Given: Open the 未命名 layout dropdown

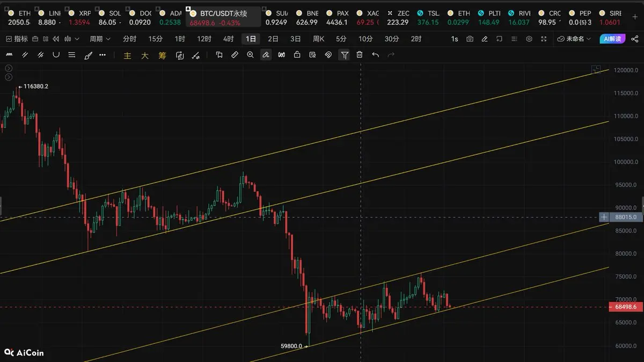Looking at the screenshot, I should (574, 39).
